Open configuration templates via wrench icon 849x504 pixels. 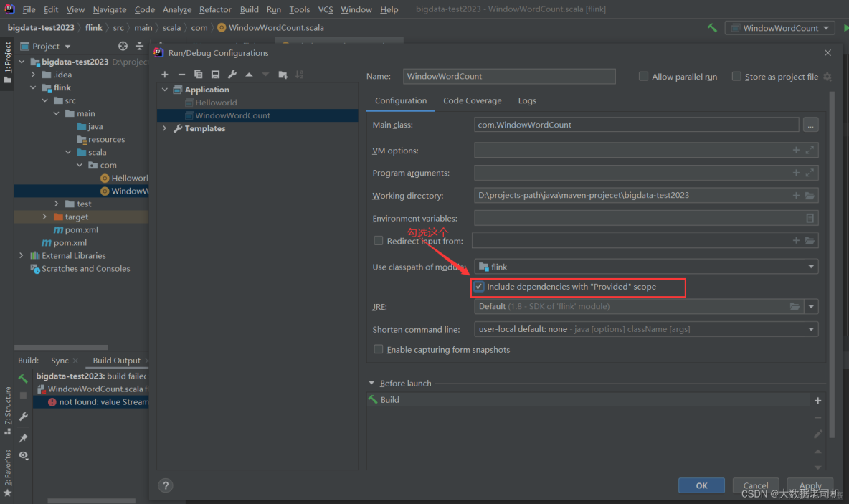232,75
